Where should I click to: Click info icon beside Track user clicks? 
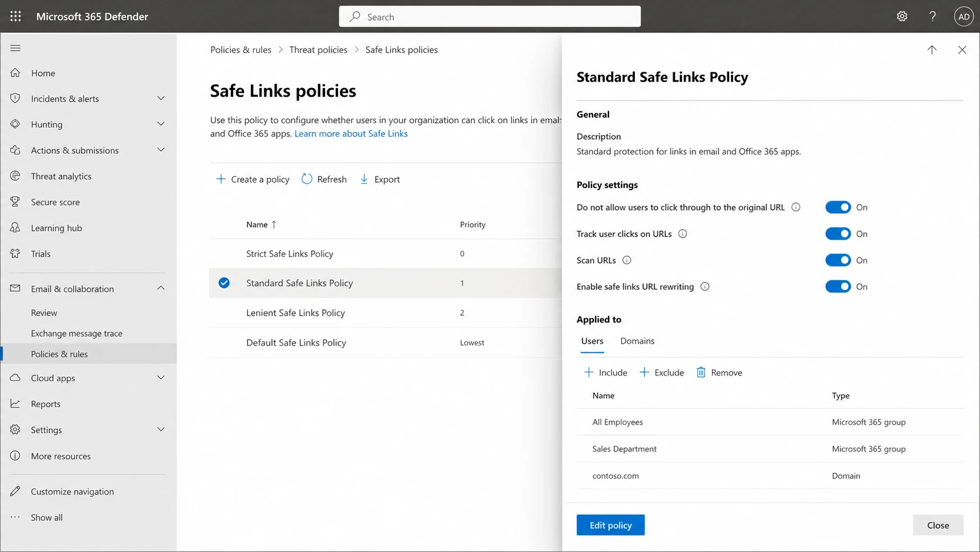(x=682, y=233)
